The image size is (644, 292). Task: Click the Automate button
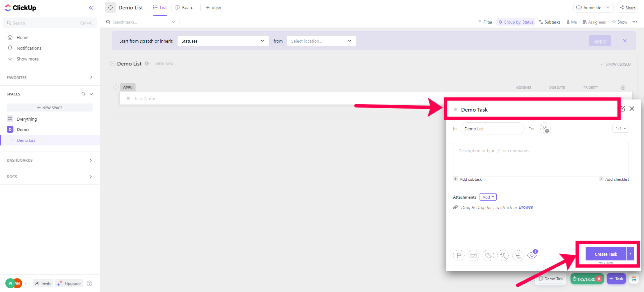point(589,7)
